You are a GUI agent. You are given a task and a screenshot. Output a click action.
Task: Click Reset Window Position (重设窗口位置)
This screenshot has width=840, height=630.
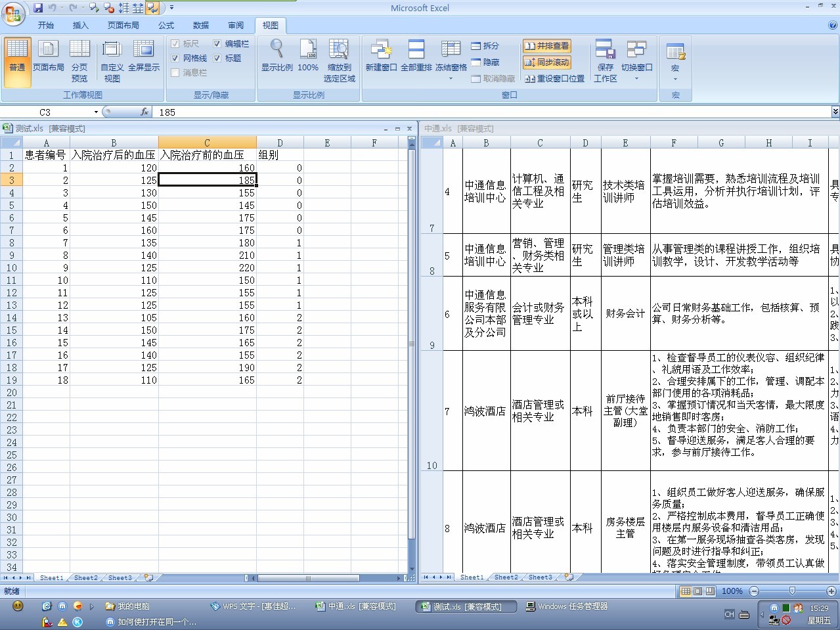[x=554, y=79]
